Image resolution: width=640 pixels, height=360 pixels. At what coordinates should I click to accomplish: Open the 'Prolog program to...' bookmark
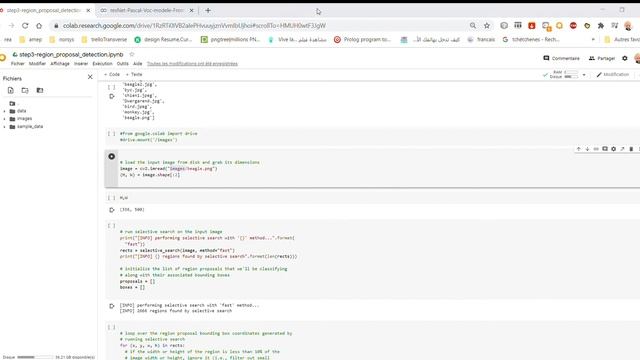point(362,40)
